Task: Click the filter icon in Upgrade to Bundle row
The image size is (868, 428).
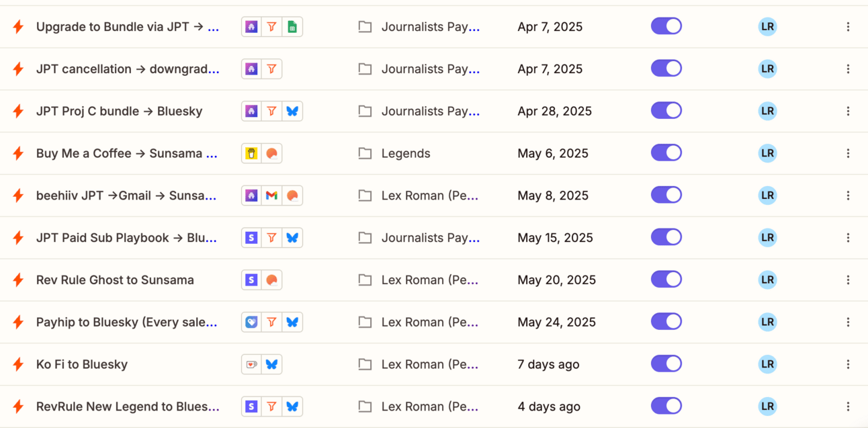Action: point(271,27)
